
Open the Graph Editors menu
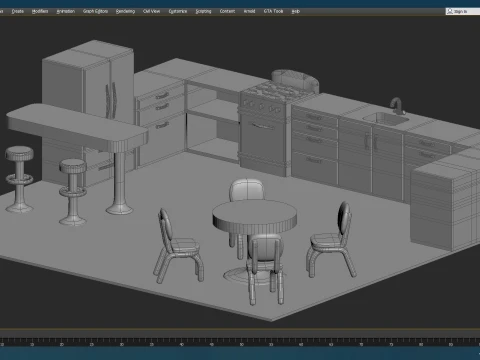(95, 11)
